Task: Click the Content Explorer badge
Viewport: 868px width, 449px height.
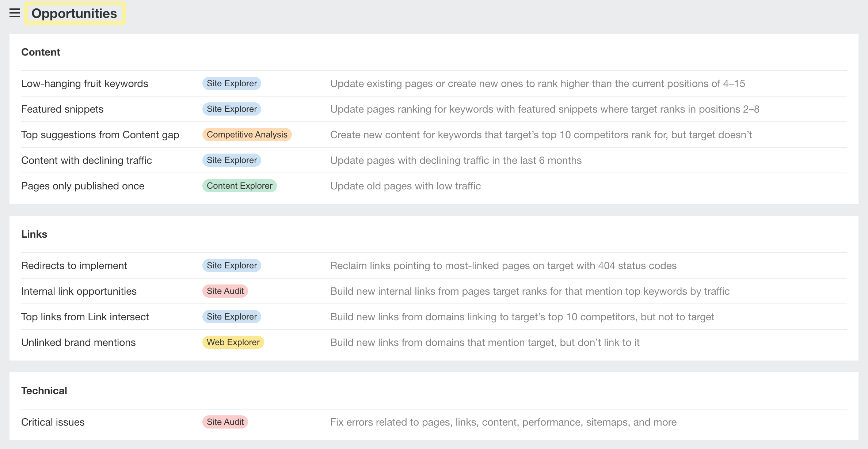Action: pyautogui.click(x=239, y=186)
